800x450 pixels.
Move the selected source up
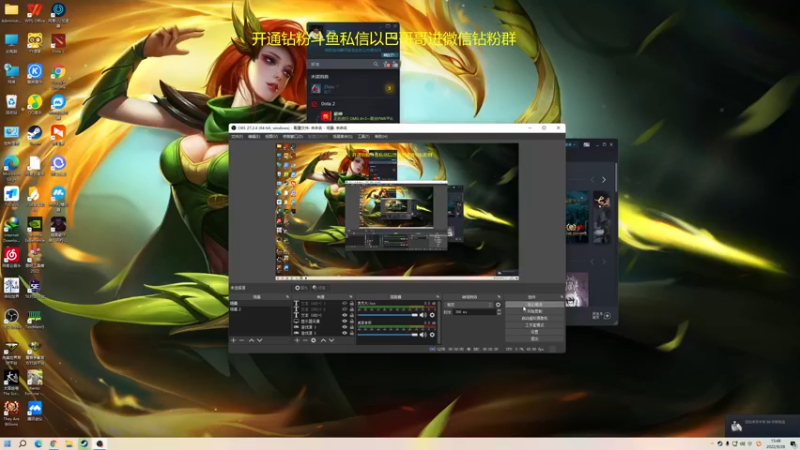tap(323, 340)
